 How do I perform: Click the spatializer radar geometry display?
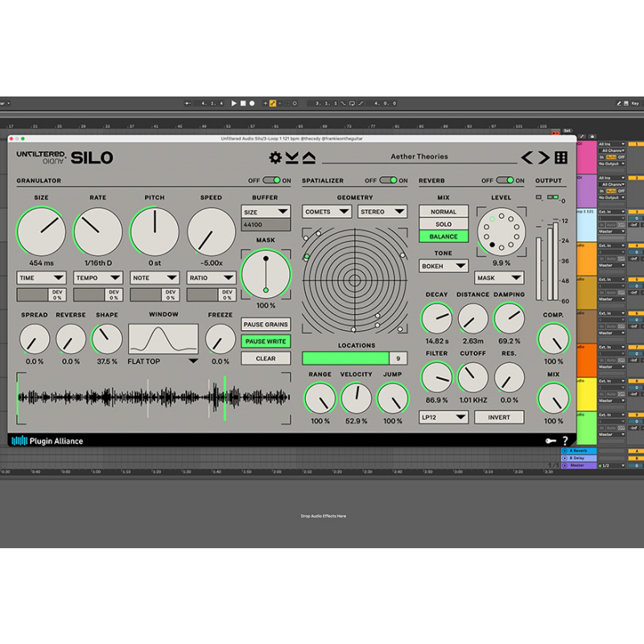(x=355, y=281)
